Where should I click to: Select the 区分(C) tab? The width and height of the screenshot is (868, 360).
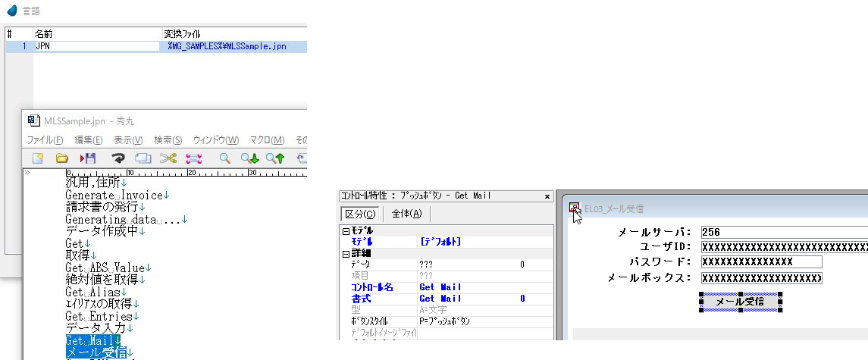[x=360, y=213]
